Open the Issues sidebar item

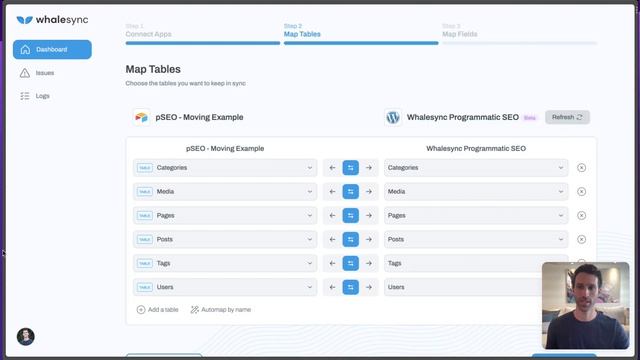(37, 73)
